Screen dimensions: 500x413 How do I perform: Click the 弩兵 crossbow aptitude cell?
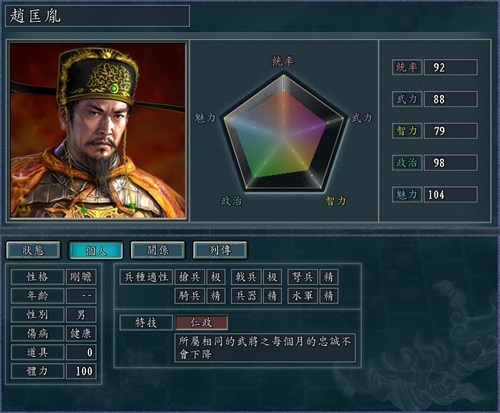[x=302, y=277]
